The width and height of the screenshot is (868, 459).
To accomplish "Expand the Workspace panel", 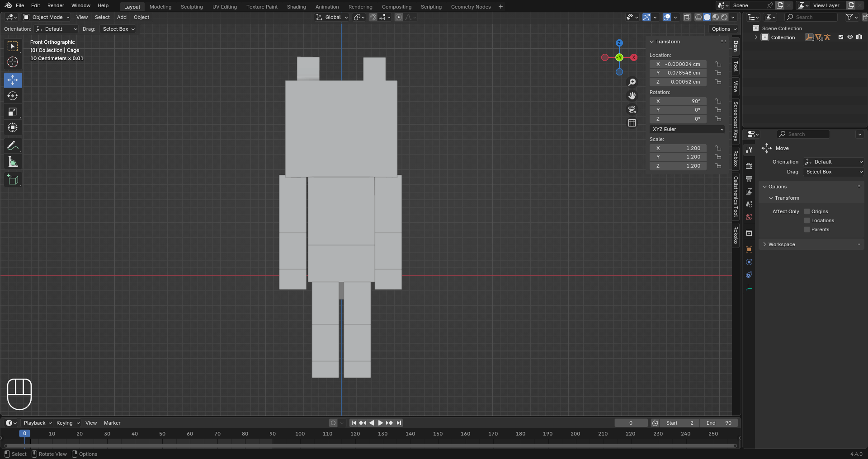I will (782, 244).
